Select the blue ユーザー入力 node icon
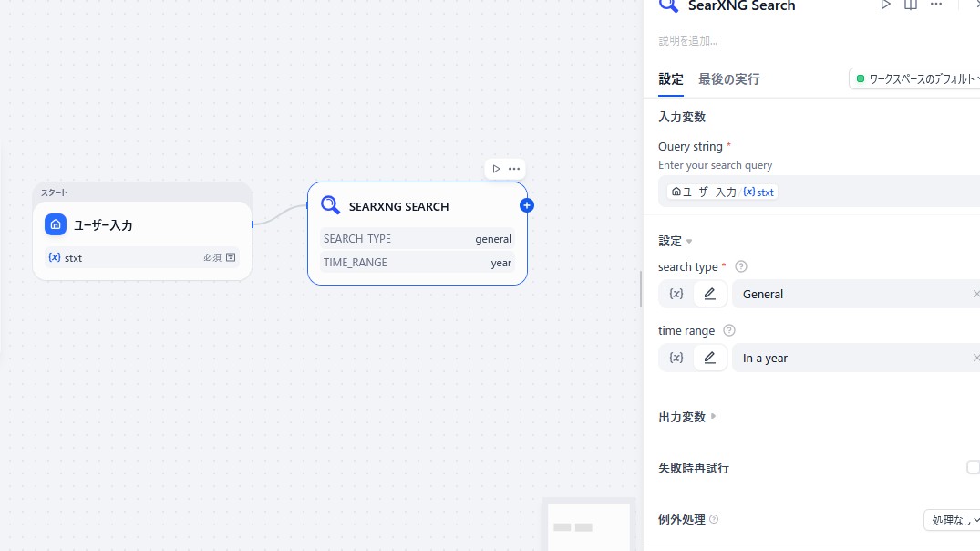Viewport: 980px width, 551px height. (55, 224)
